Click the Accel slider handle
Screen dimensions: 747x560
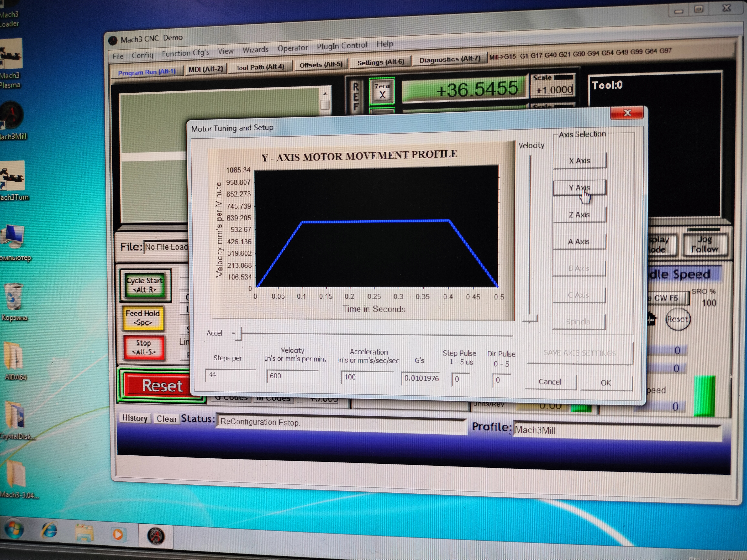click(x=238, y=333)
